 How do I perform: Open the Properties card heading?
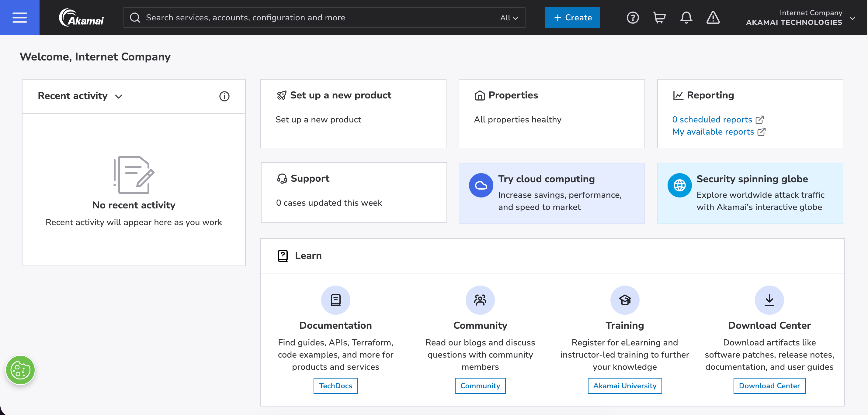pyautogui.click(x=513, y=96)
